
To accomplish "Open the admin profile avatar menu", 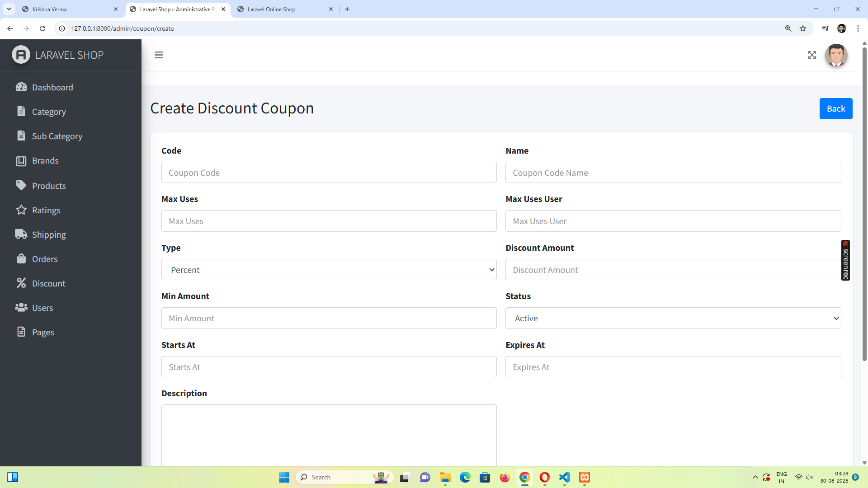I will click(x=836, y=55).
